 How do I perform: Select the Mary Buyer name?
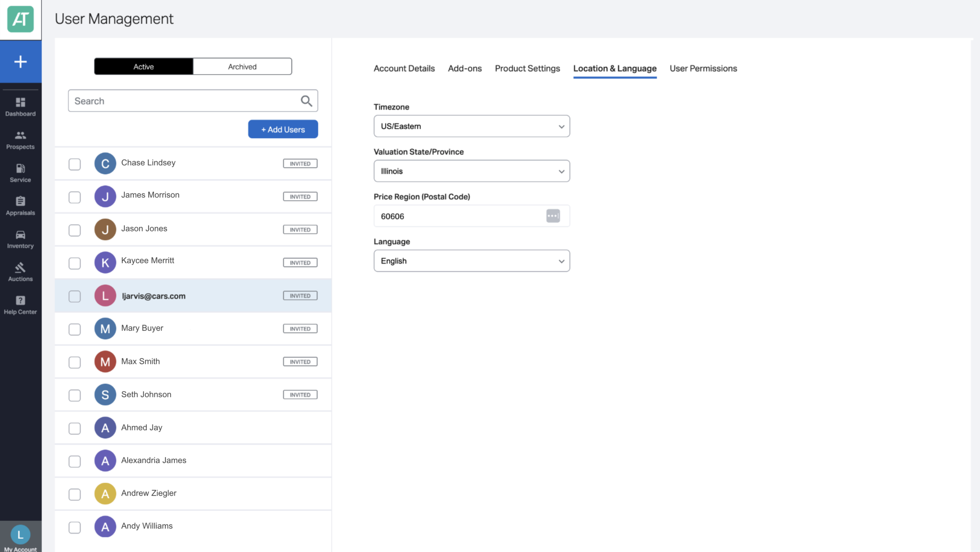click(142, 328)
